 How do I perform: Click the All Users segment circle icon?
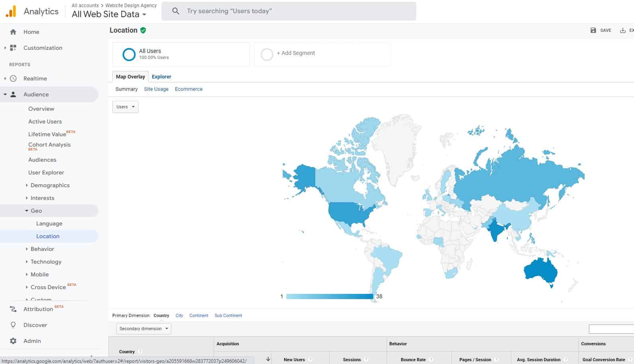129,54
